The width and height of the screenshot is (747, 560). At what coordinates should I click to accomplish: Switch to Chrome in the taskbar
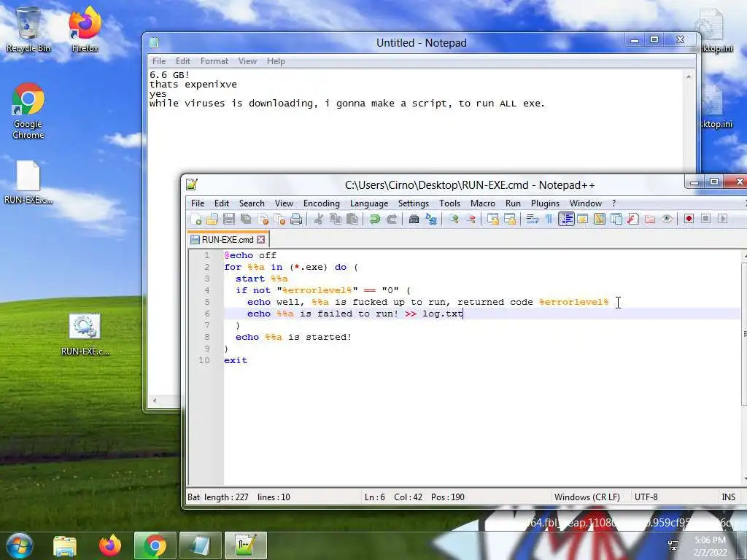155,545
